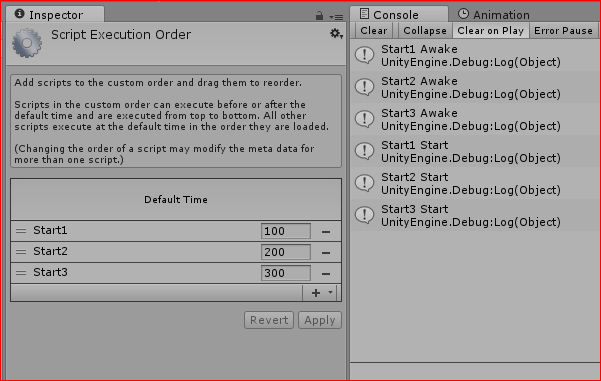This screenshot has height=381, width=601.
Task: Click the Apply button
Action: (320, 320)
